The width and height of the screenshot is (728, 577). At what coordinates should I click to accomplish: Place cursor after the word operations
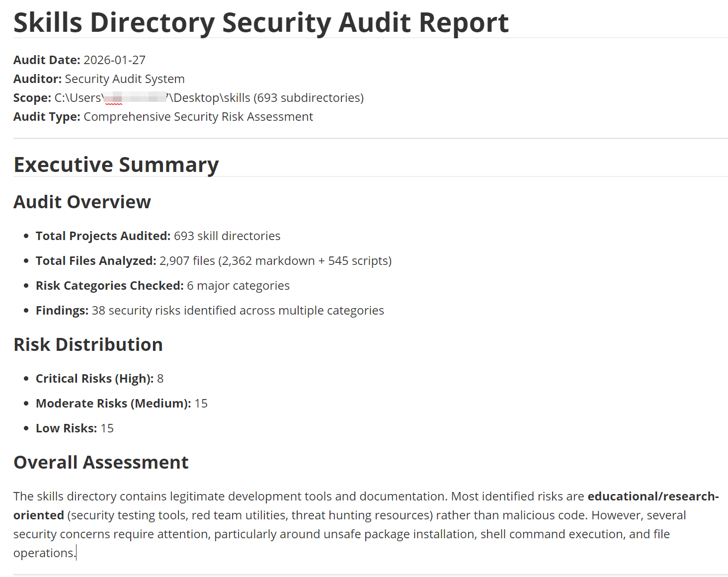point(76,553)
